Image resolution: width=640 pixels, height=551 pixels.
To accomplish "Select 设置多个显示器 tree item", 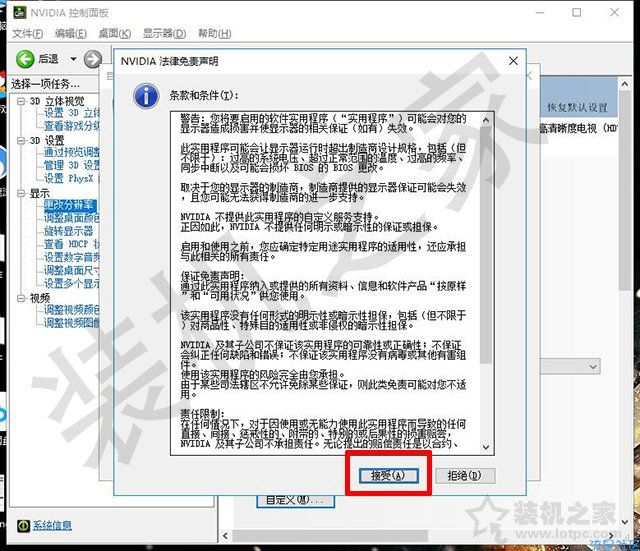I will 71,283.
